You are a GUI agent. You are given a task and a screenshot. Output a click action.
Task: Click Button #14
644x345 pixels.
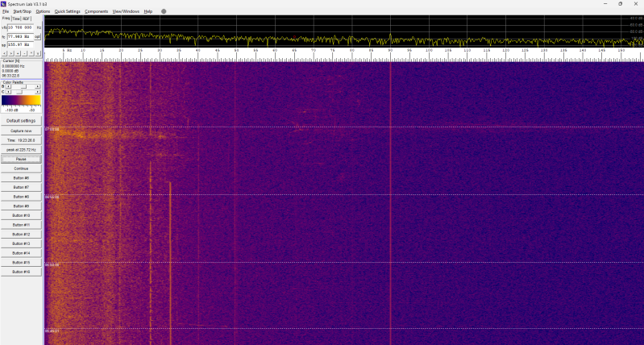tap(21, 253)
